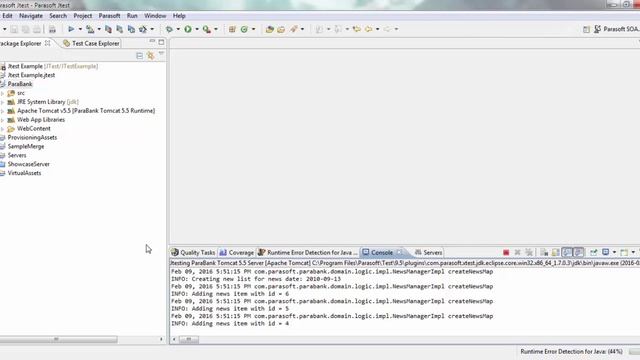Open the Run menu

(132, 16)
